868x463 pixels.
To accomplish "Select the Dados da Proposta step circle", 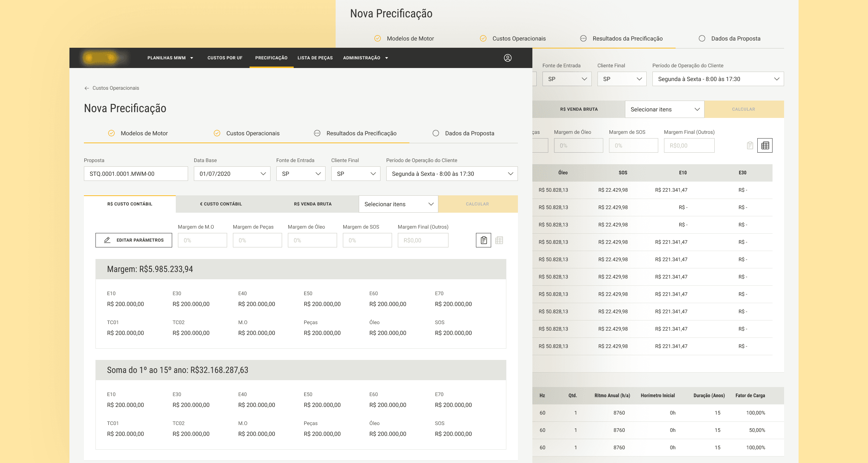I will [436, 133].
